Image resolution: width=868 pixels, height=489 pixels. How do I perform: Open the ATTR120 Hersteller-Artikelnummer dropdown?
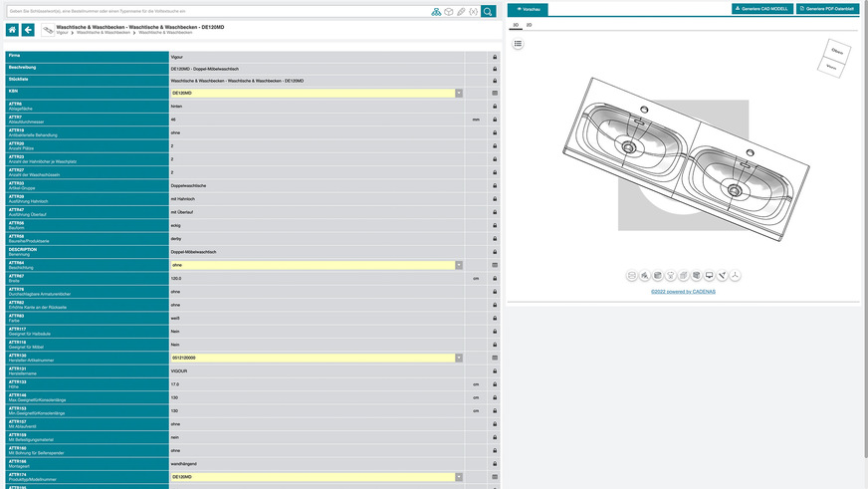[x=459, y=358]
